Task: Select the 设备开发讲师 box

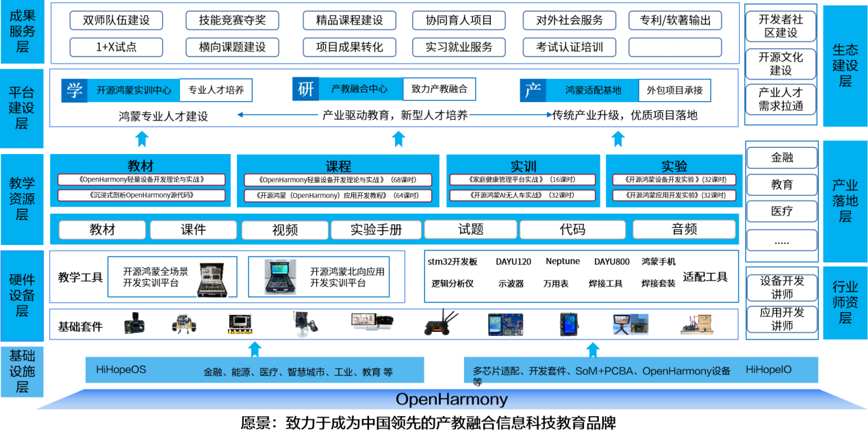Action: point(782,288)
